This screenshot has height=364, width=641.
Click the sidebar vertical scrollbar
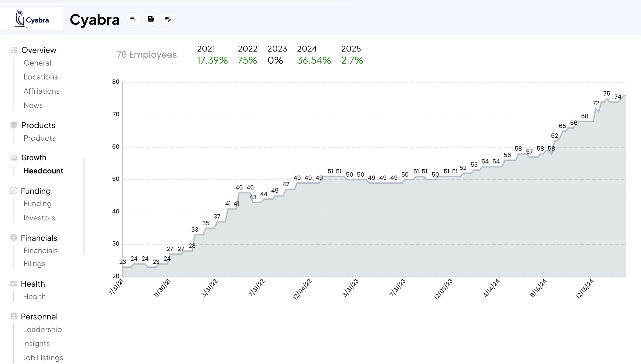[x=84, y=206]
